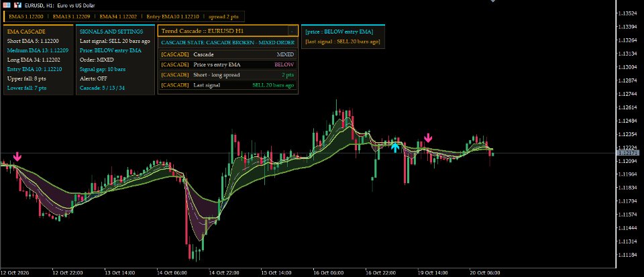
Task: Select the 'Price vs entry EMA' BELOW row
Action: [227, 64]
